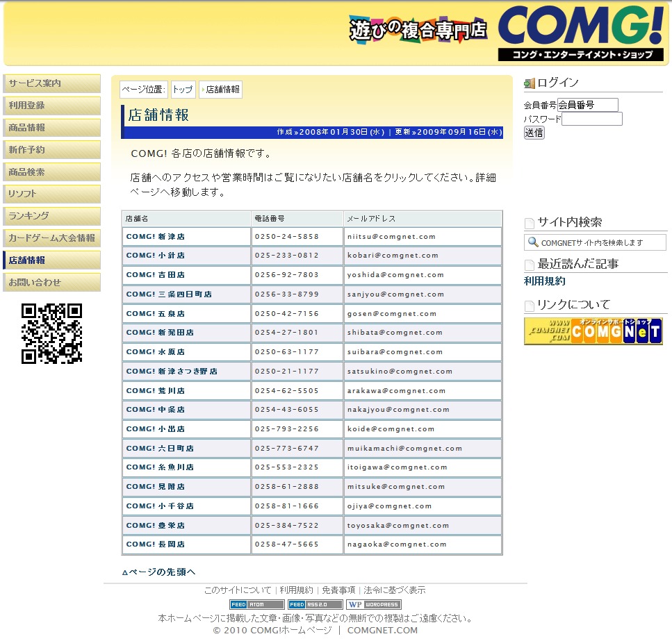672x641 pixels.
Task: Open 免責事項 footer link
Action: [338, 590]
